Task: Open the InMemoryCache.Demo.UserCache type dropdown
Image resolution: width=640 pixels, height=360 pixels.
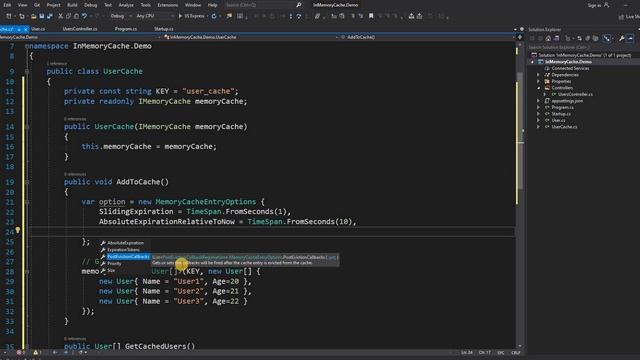Action: 249,37
